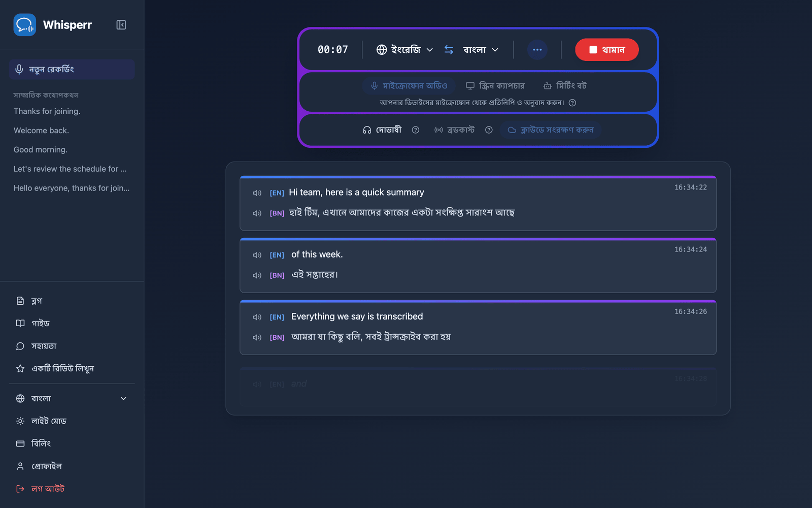Open 'Let's review the schedule for ...' conversation
The width and height of the screenshot is (812, 508).
pyautogui.click(x=70, y=169)
